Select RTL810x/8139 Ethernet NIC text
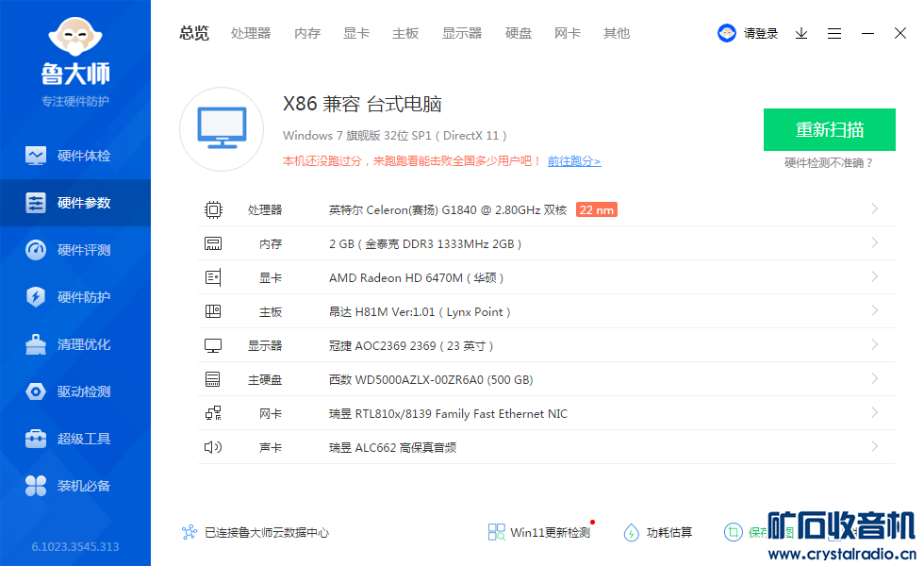 [448, 413]
